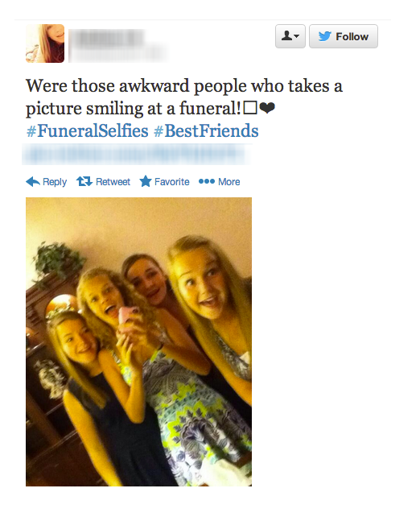
Task: Enlarge the attached group selfie photo
Action: coord(139,341)
